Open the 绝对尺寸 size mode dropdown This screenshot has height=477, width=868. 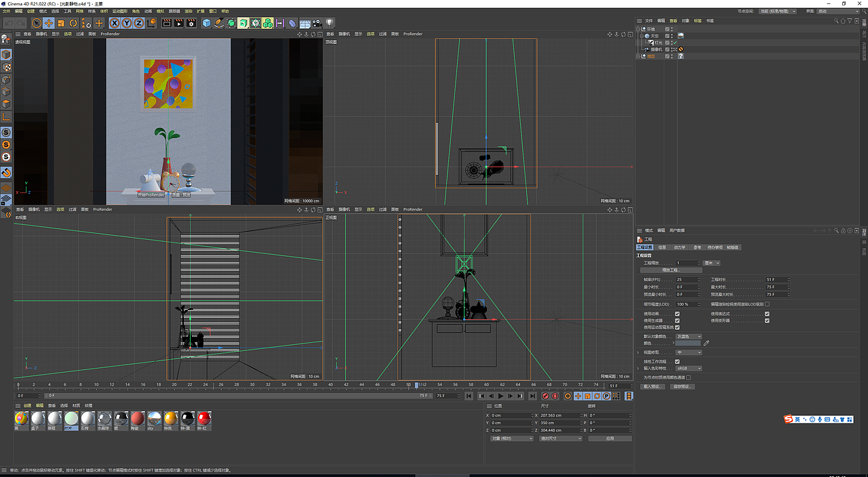[x=561, y=438]
